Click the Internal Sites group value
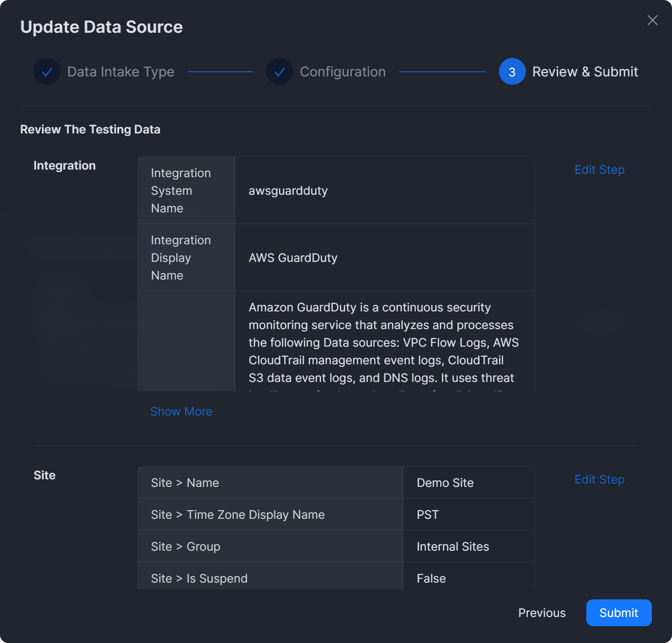The width and height of the screenshot is (672, 643). pos(452,546)
